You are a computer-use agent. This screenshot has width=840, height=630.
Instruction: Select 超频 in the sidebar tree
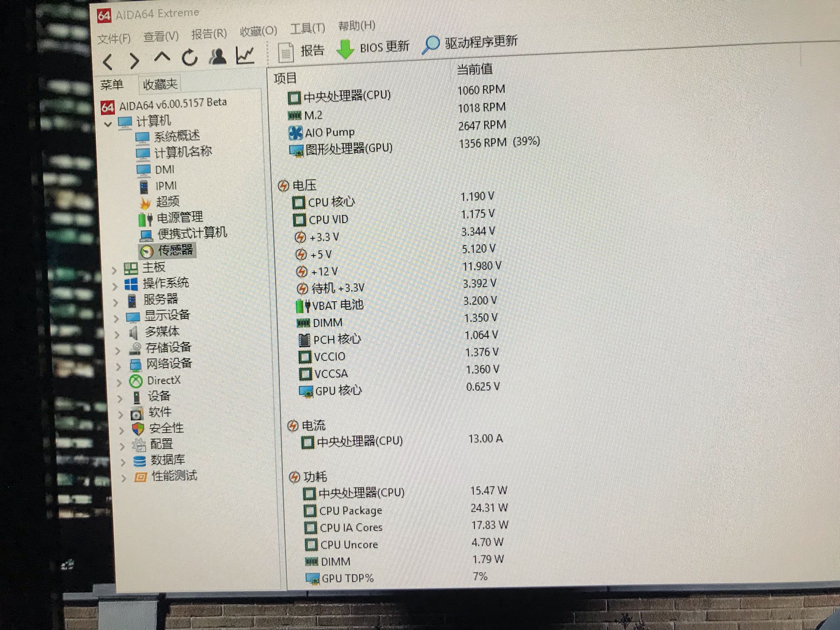[167, 202]
